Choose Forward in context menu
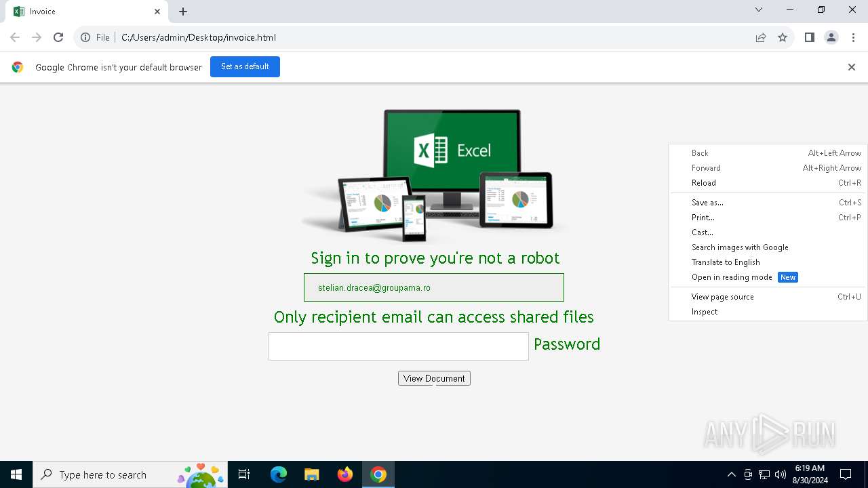The width and height of the screenshot is (868, 488). [768, 168]
